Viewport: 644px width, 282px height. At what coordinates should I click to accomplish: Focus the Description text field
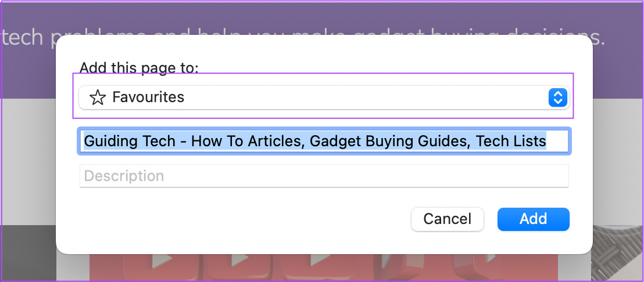[x=324, y=176]
